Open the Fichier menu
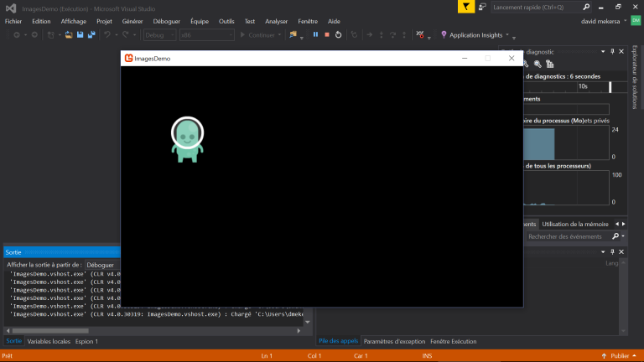The width and height of the screenshot is (644, 362). [13, 21]
